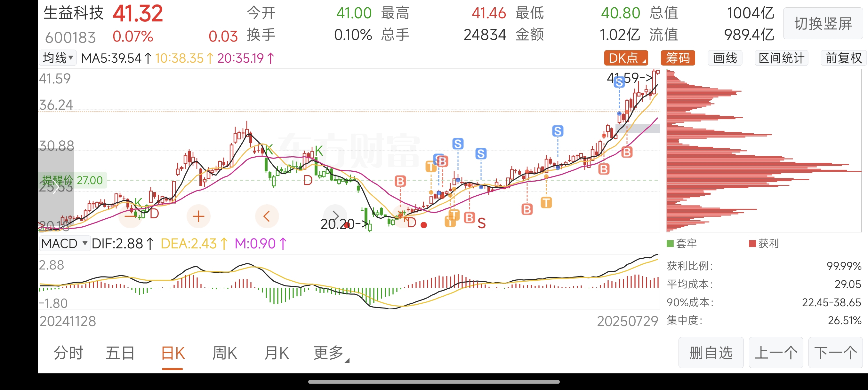Image resolution: width=868 pixels, height=390 pixels.
Task: Tap the stock name 生益科技
Action: click(x=73, y=13)
